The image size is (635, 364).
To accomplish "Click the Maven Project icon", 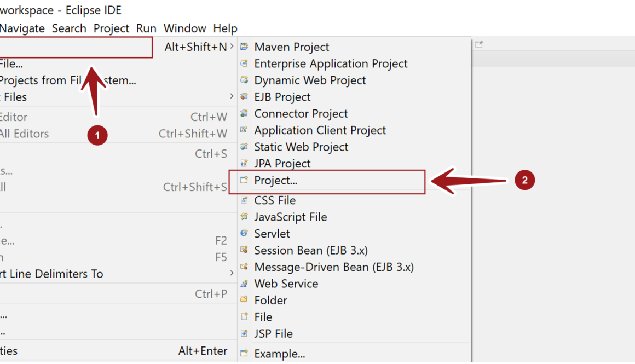I will click(x=244, y=47).
